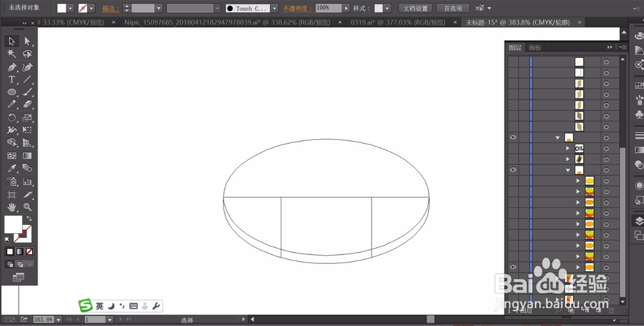Open the 不透明度 transparency link

click(298, 8)
